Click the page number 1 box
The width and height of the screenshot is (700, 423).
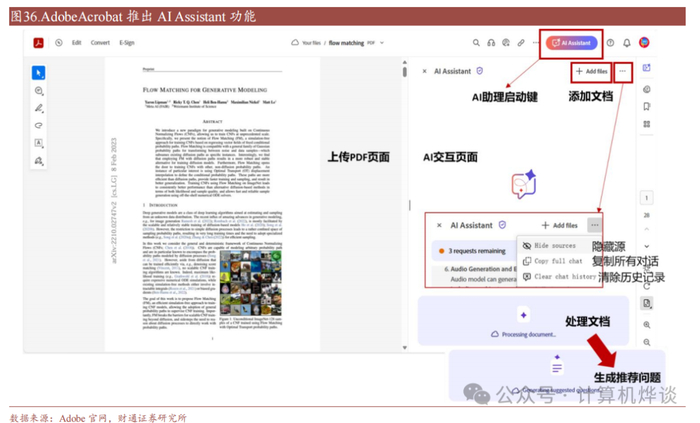coord(646,198)
